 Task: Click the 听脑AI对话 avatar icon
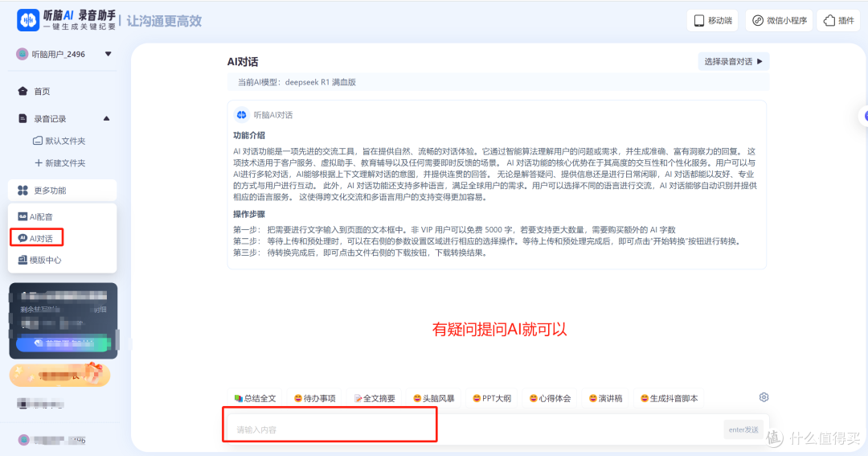point(241,115)
